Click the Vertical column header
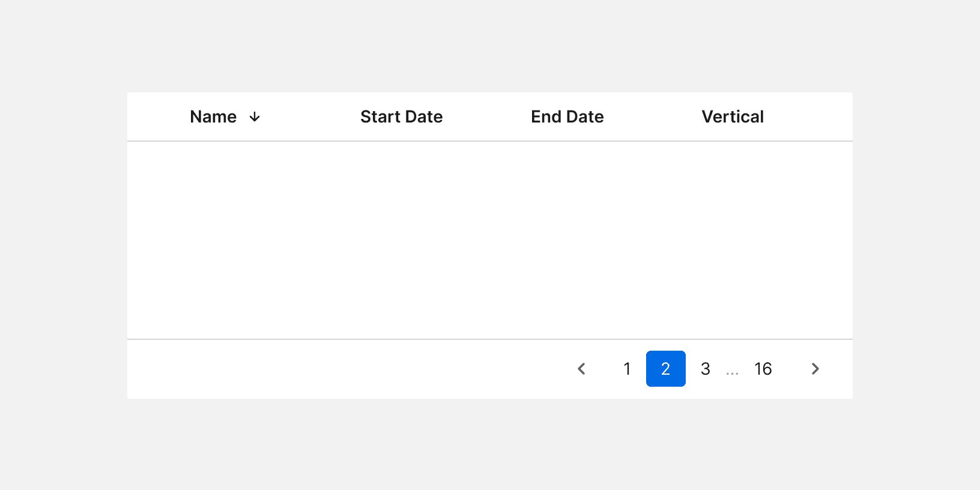The image size is (980, 490). (x=733, y=117)
